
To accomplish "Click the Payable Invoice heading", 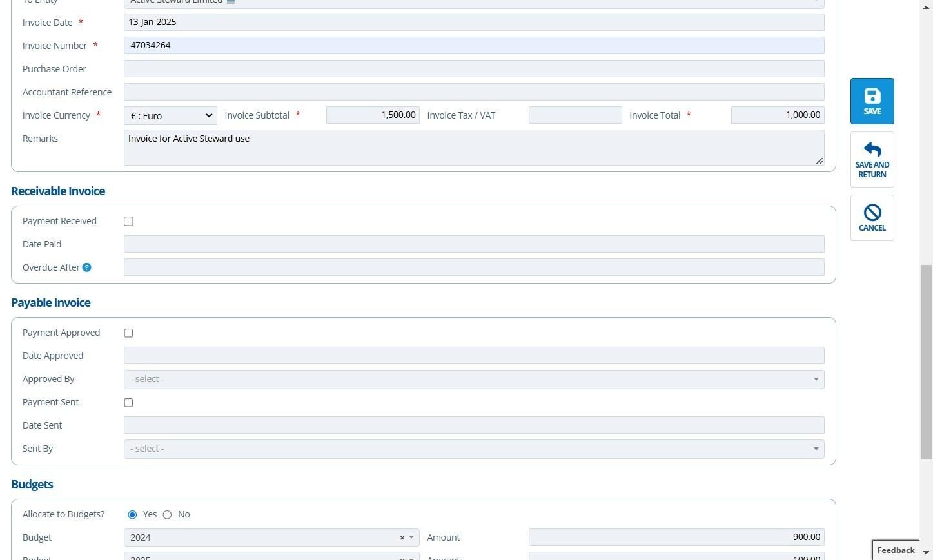I will point(51,303).
